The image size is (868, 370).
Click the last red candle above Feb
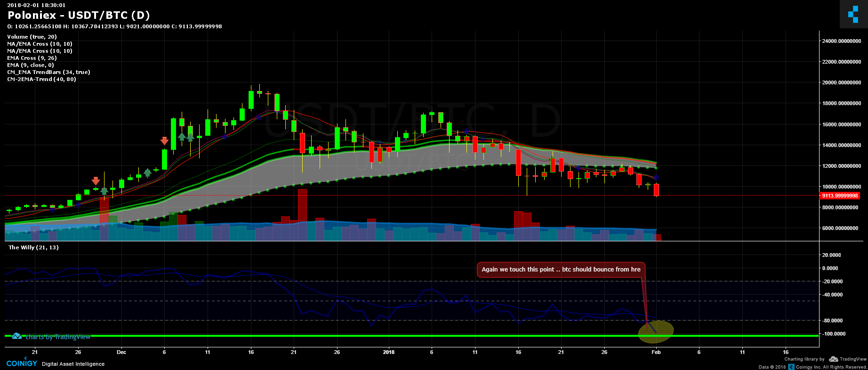click(x=656, y=189)
